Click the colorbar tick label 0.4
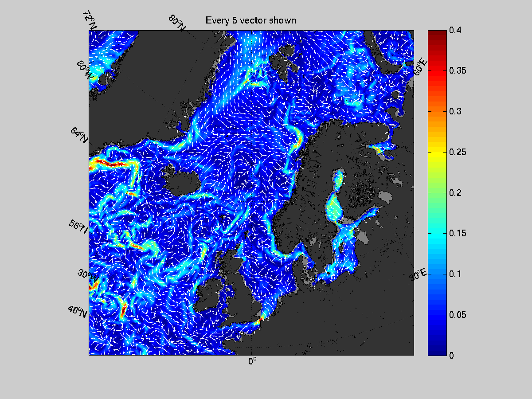Viewport: 532px width, 399px height. (x=455, y=30)
